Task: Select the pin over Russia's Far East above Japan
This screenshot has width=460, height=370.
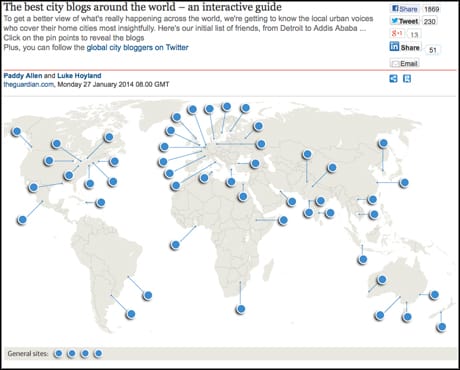Action: (383, 143)
